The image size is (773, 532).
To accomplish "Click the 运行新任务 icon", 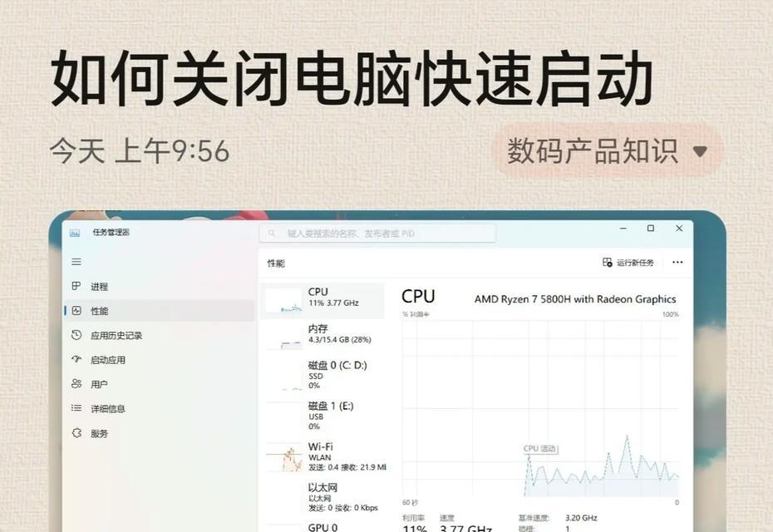I will 608,263.
